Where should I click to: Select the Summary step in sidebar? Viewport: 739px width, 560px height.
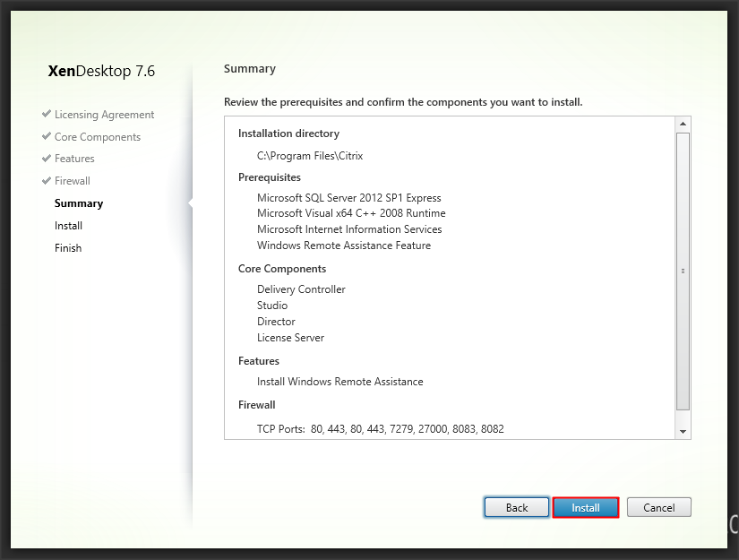(79, 203)
